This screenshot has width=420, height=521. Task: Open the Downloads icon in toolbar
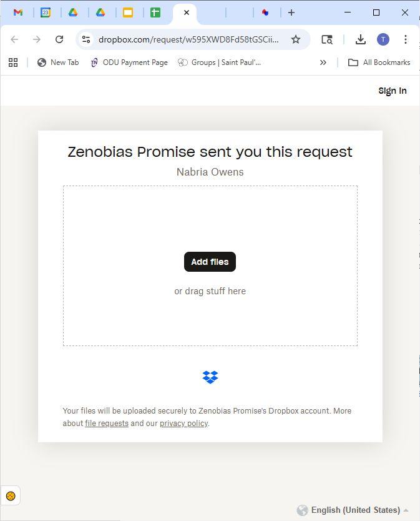click(x=360, y=39)
